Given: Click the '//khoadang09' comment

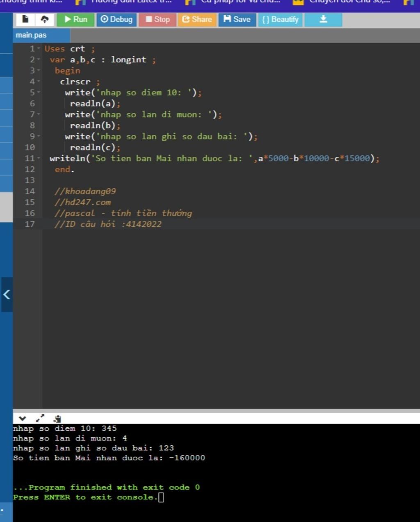Looking at the screenshot, I should [85, 191].
